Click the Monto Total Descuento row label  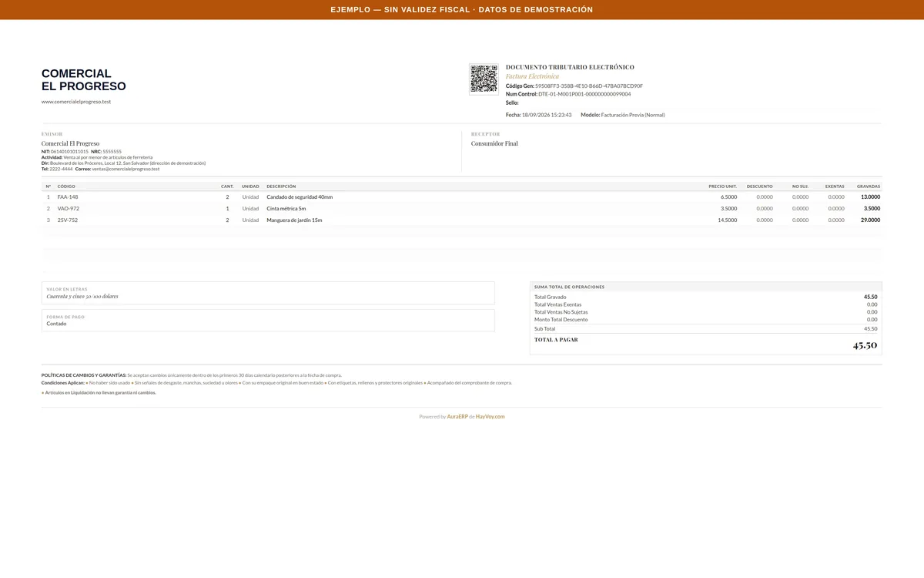[561, 320]
